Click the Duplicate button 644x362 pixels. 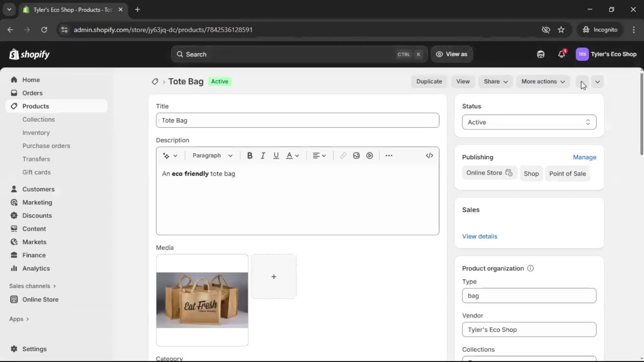click(429, 81)
